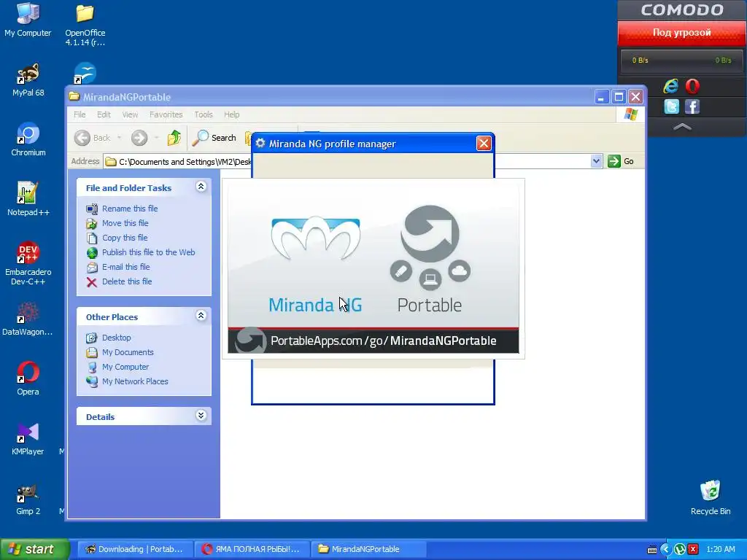Collapse File and Folder Tasks panel
Image resolution: width=747 pixels, height=560 pixels.
pos(201,187)
